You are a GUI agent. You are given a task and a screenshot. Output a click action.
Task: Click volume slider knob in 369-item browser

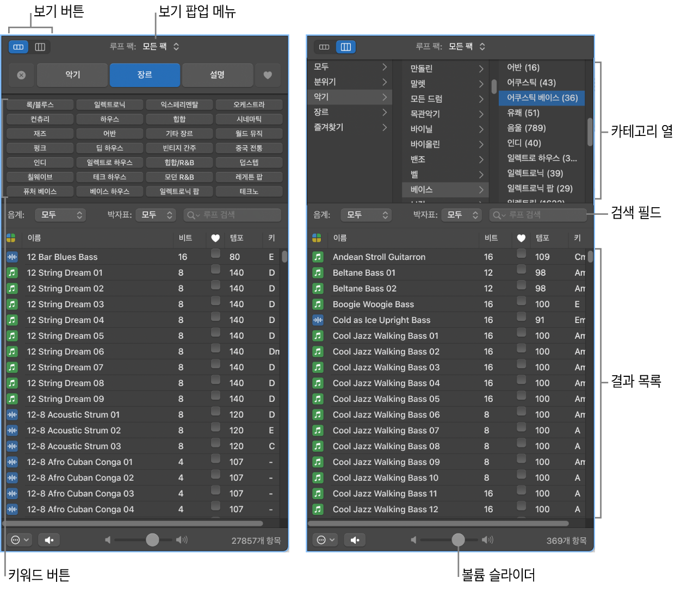click(458, 539)
